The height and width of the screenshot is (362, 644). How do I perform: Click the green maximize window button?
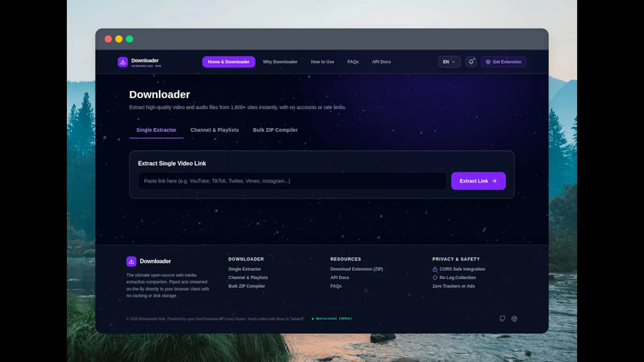click(130, 39)
